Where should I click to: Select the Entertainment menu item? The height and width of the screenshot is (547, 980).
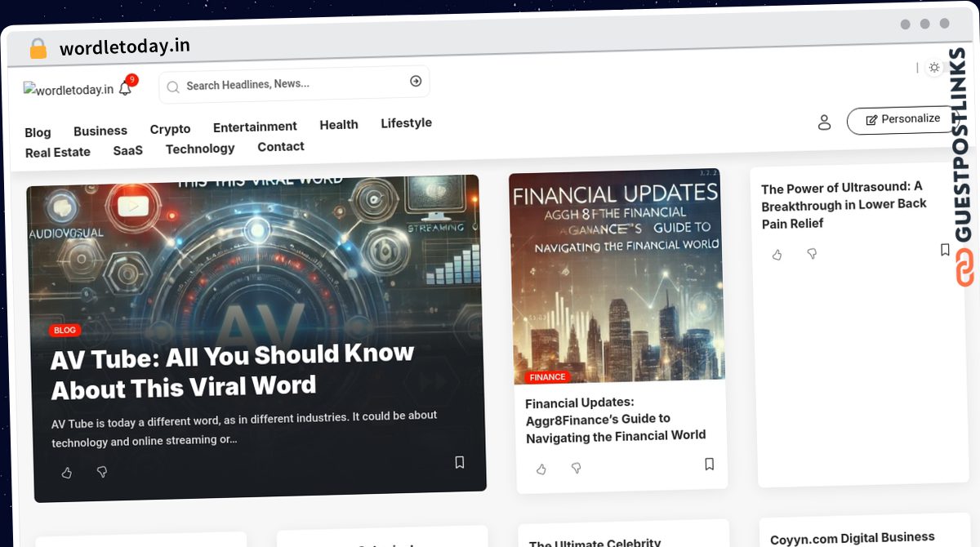coord(255,127)
